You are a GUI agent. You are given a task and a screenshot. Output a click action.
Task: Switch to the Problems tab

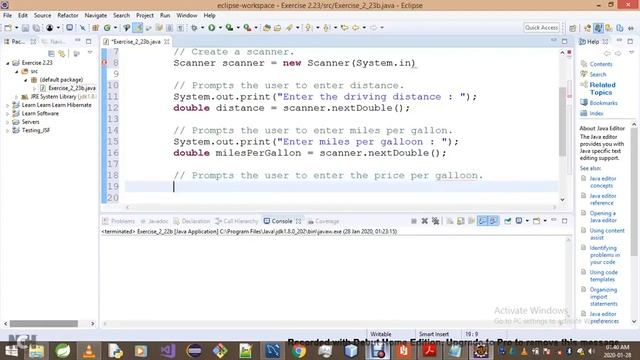[119, 221]
